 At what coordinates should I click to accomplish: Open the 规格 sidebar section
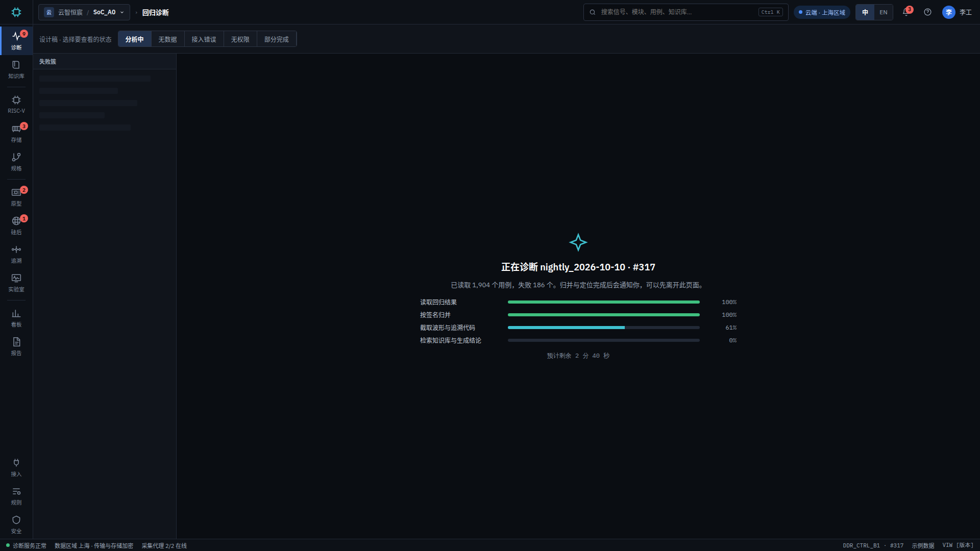16,162
